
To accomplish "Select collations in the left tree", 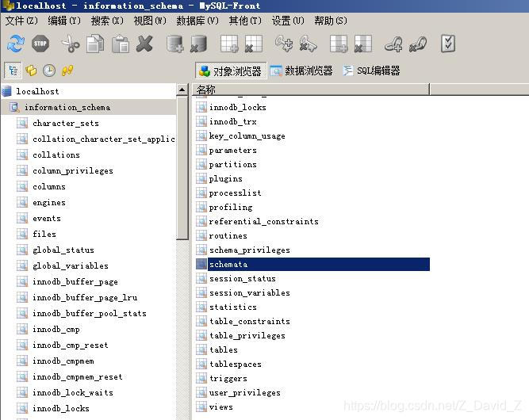I will click(56, 155).
